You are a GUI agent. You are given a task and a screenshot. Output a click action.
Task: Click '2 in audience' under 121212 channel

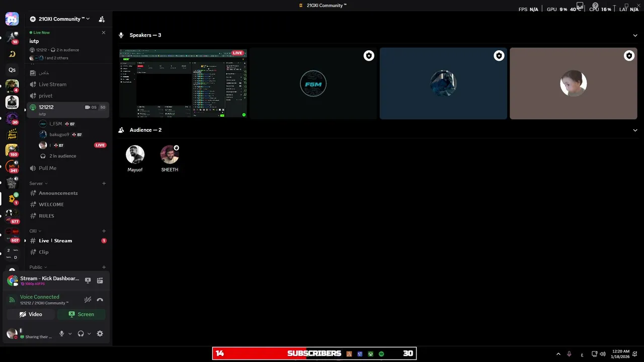click(62, 156)
